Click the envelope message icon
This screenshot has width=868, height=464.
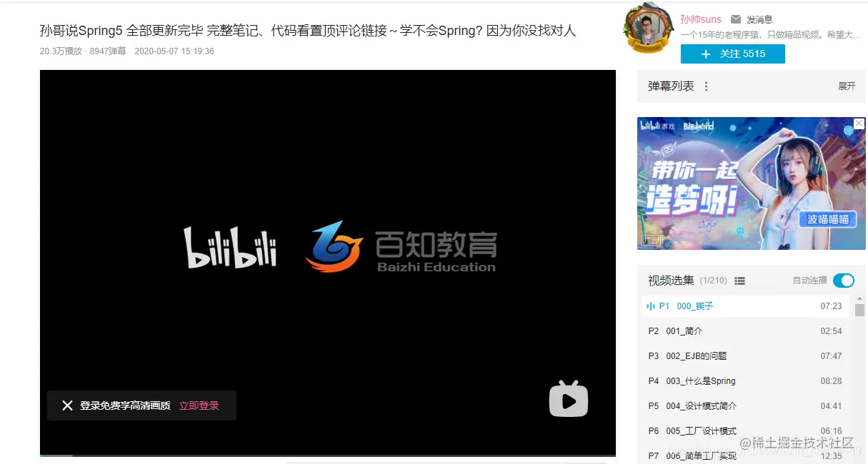coord(736,19)
